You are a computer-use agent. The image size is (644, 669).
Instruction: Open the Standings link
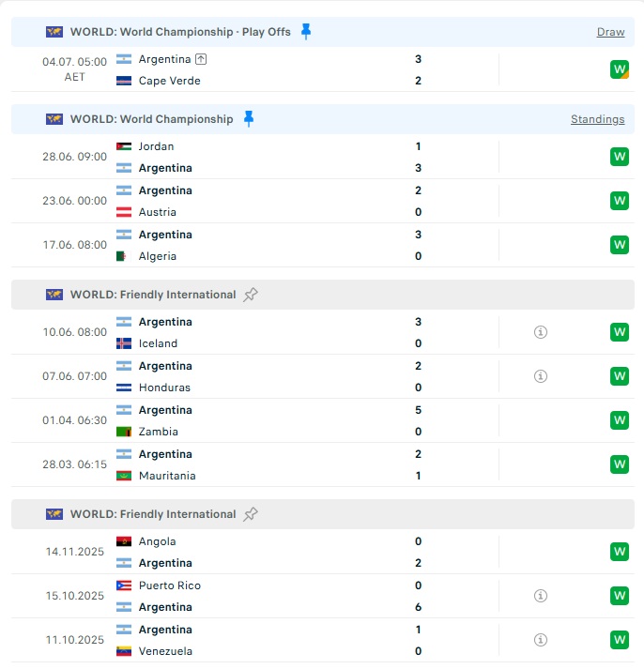click(x=597, y=119)
